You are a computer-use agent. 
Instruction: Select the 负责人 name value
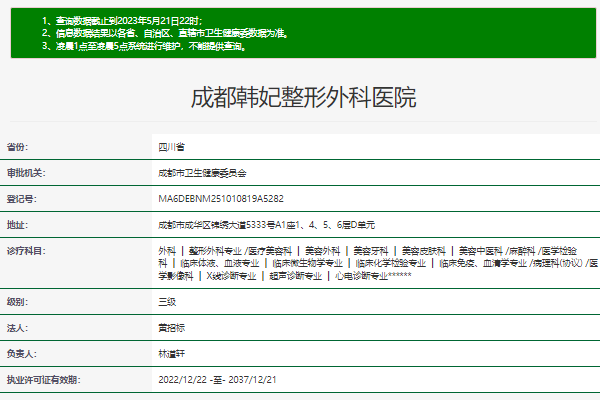171,354
